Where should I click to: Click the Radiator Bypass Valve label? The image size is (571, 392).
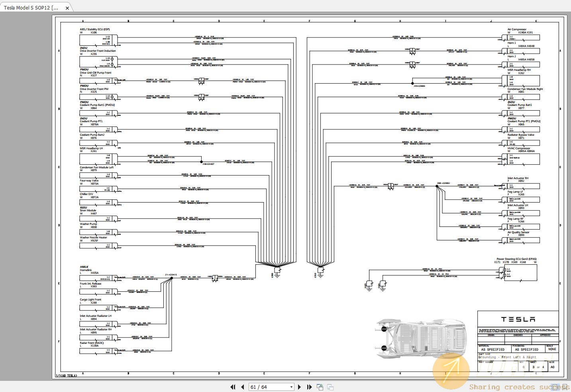tap(521, 135)
